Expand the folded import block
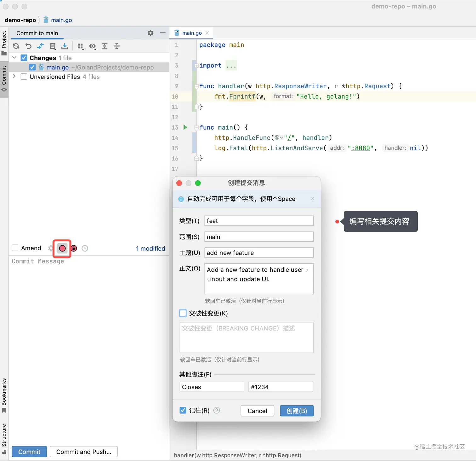The image size is (476, 461). tap(196, 66)
